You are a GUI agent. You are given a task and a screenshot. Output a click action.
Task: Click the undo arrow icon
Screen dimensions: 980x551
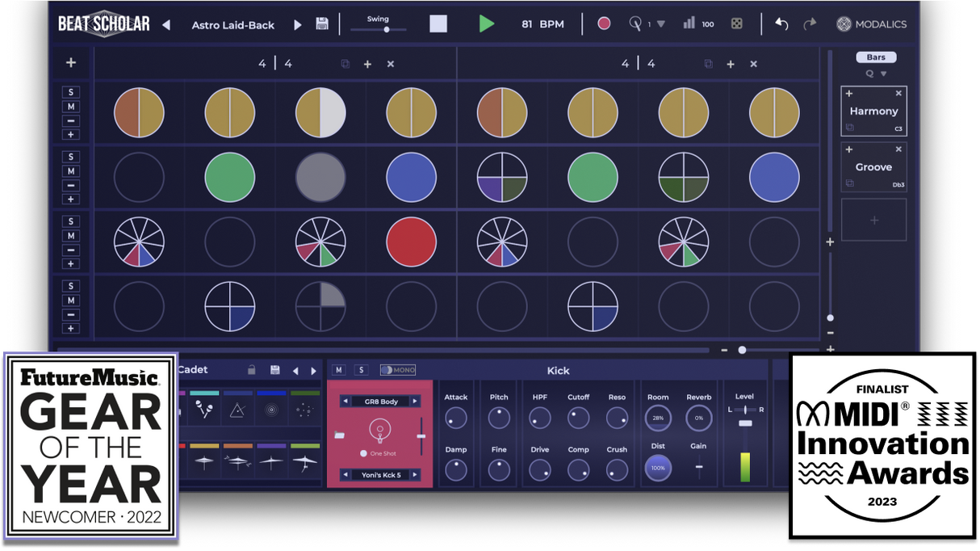781,24
